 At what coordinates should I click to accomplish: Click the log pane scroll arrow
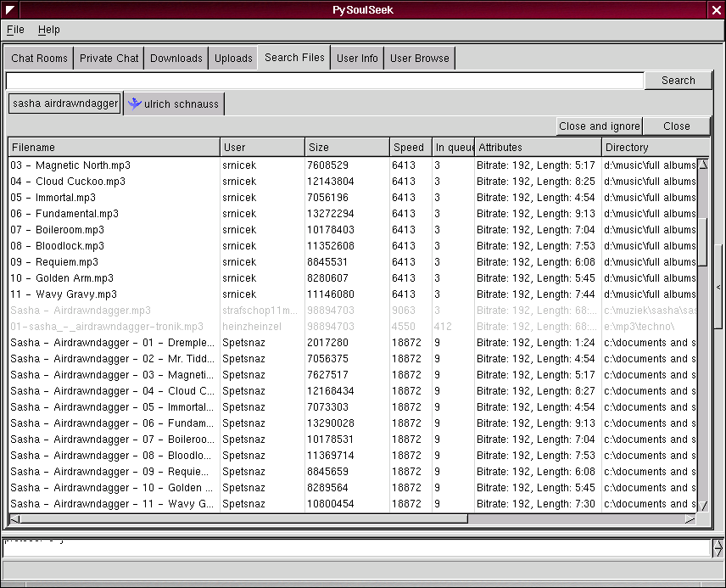tap(718, 548)
